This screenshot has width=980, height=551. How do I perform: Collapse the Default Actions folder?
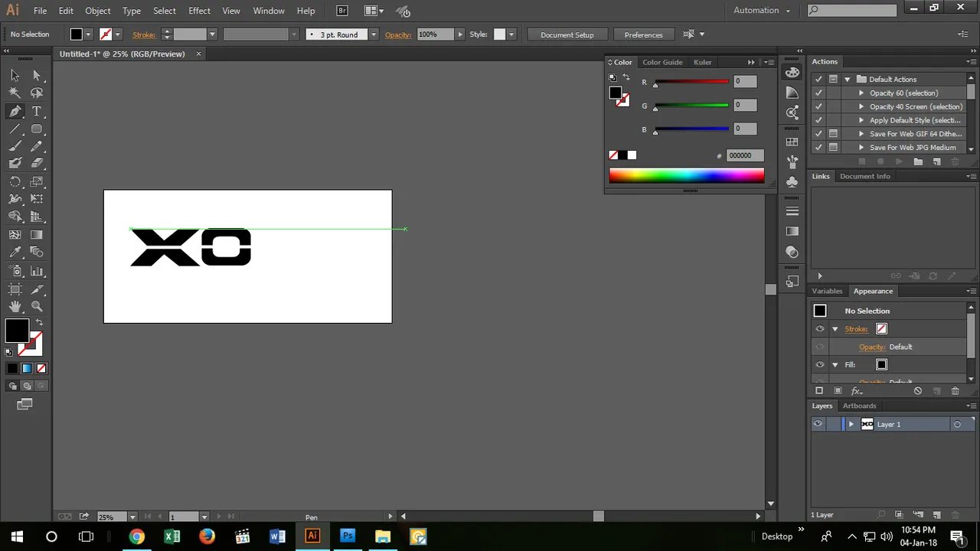point(847,79)
